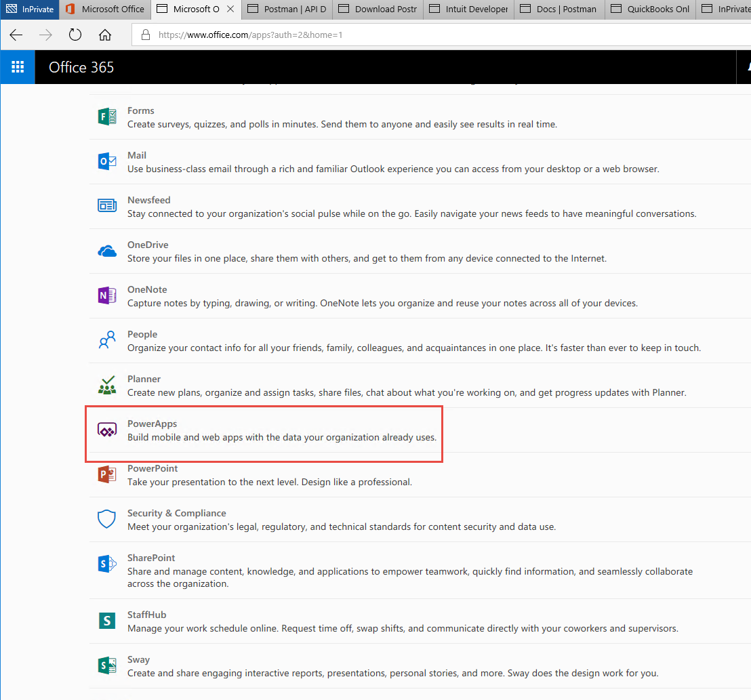Viewport: 751px width, 700px height.
Task: Go back with the browser back arrow
Action: coord(16,35)
